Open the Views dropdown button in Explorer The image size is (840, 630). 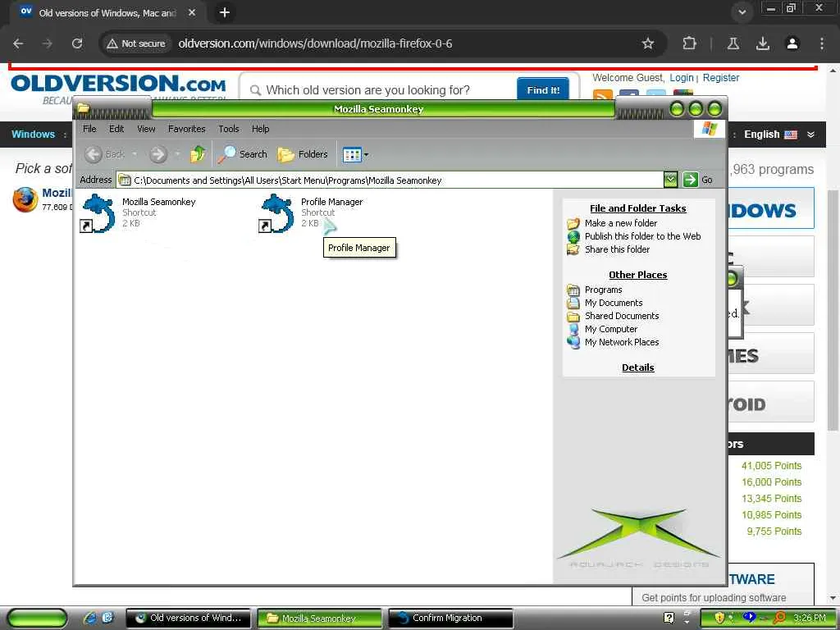pos(355,155)
